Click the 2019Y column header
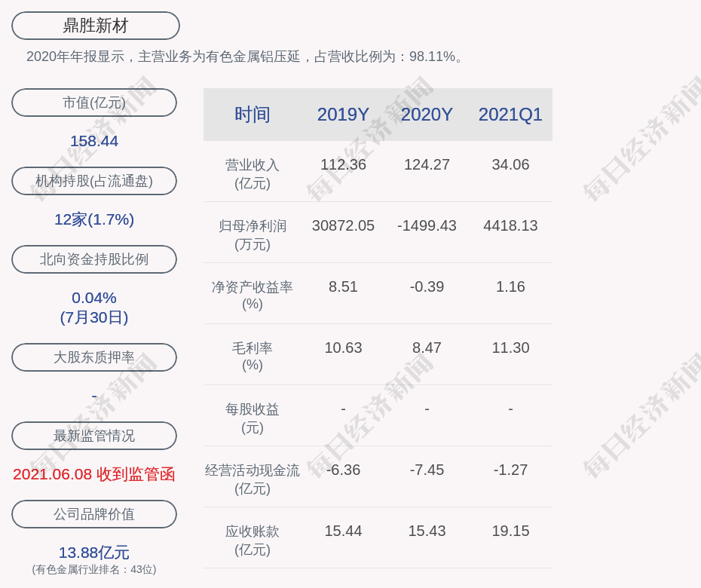The image size is (701, 588). pyautogui.click(x=343, y=115)
